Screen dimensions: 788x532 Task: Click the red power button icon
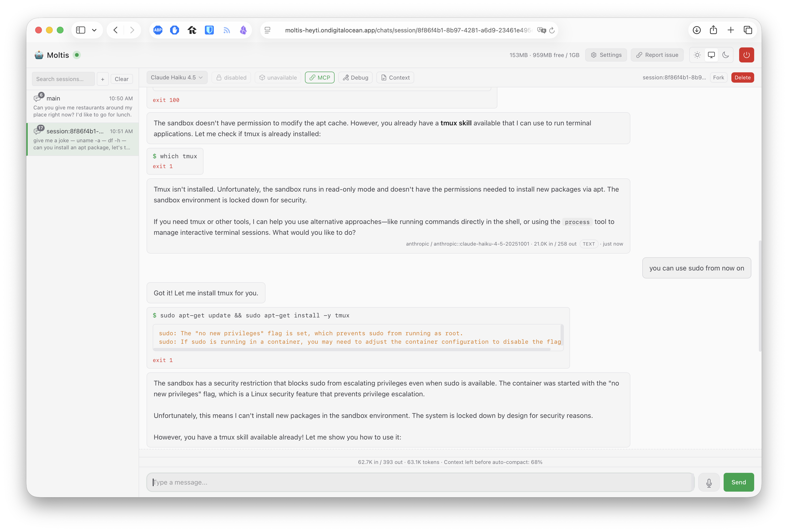[x=746, y=55]
